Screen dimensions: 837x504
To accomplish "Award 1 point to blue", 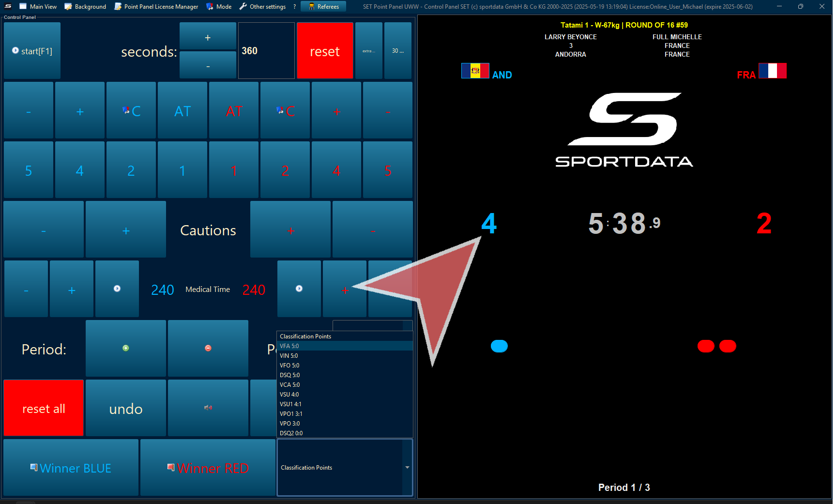I will click(x=183, y=170).
